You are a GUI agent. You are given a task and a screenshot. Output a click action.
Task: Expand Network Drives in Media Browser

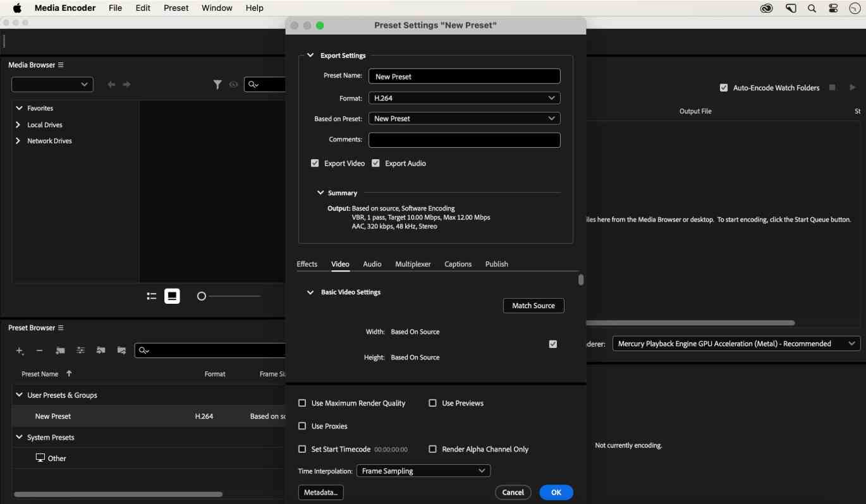pos(18,141)
